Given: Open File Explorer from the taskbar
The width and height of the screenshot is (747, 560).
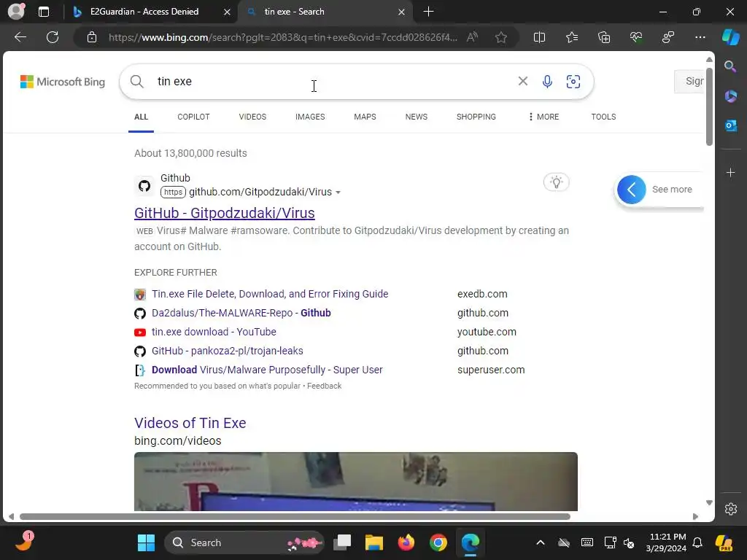Looking at the screenshot, I should click(374, 542).
